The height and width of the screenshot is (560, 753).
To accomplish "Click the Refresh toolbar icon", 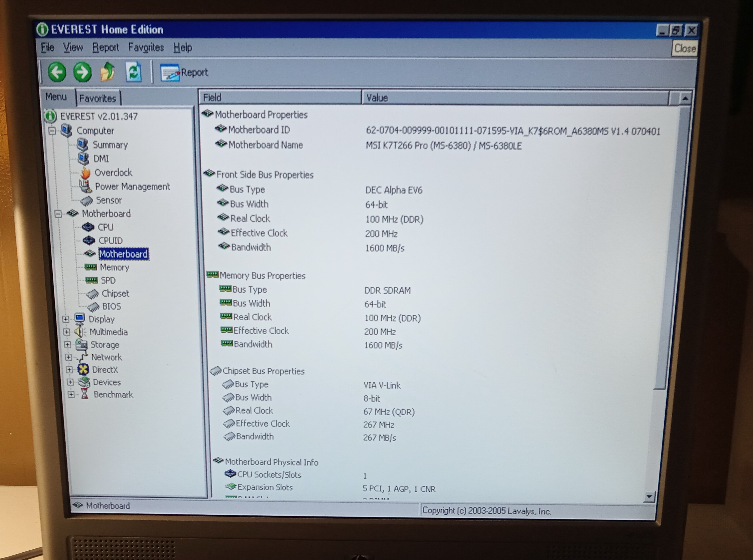I will click(133, 72).
